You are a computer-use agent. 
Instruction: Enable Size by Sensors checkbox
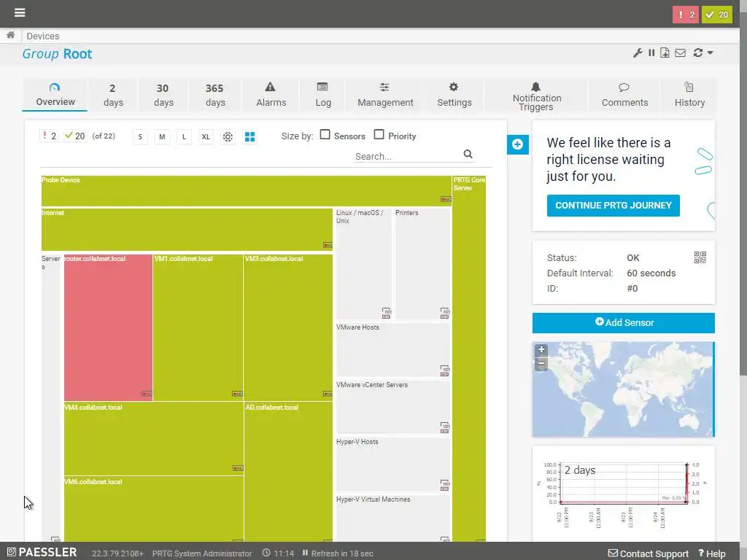(x=325, y=135)
